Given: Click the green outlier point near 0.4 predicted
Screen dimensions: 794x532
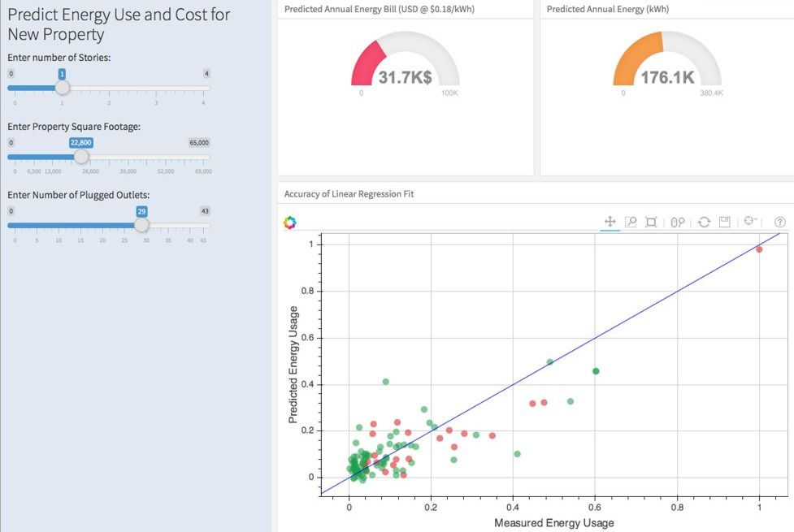Looking at the screenshot, I should click(386, 382).
